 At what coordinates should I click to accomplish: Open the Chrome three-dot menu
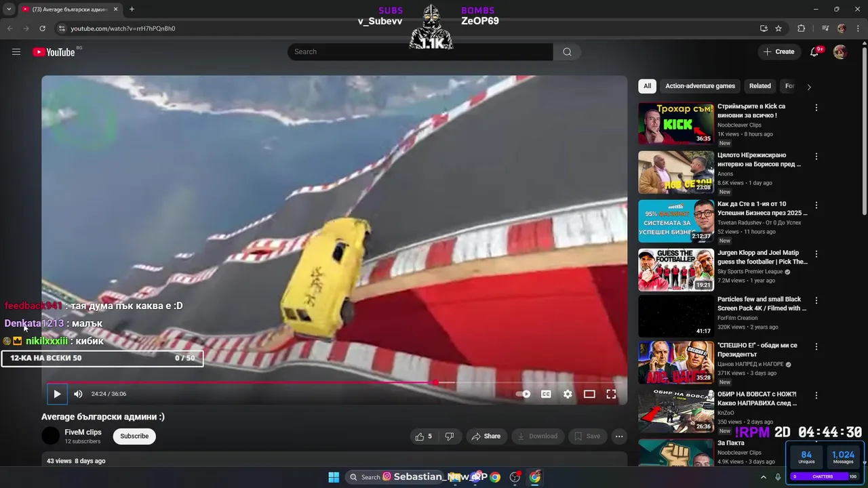coord(859,28)
